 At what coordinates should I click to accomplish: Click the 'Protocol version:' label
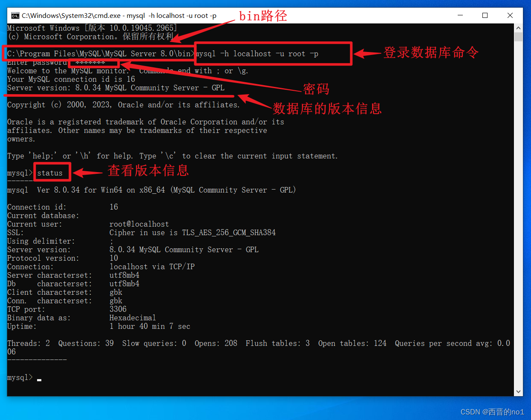coord(43,258)
